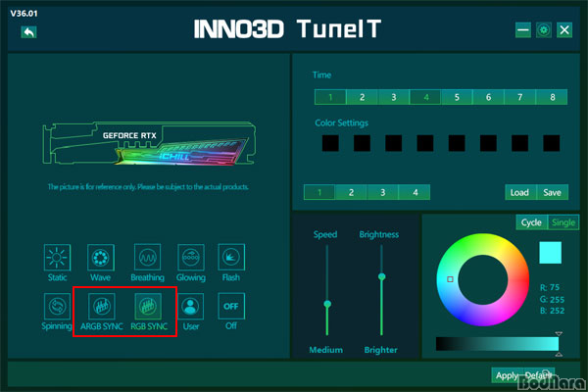Pick the fifth Color Settings swatch

tap(457, 143)
